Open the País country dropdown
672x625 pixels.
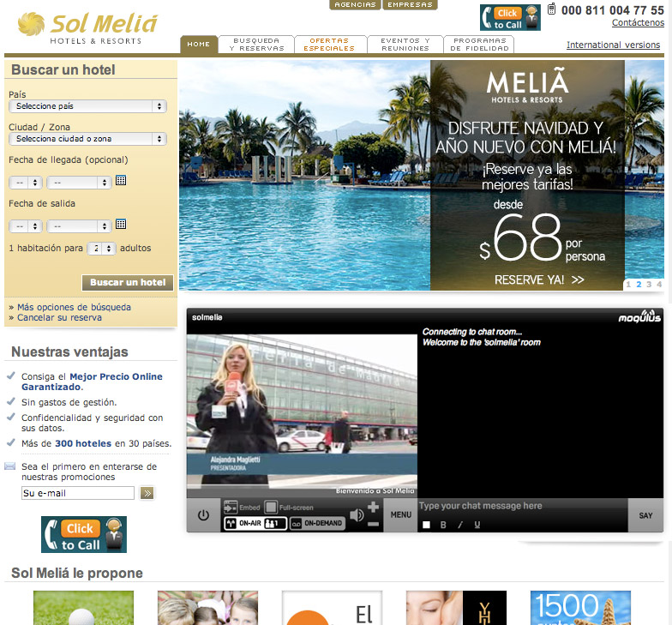87,106
